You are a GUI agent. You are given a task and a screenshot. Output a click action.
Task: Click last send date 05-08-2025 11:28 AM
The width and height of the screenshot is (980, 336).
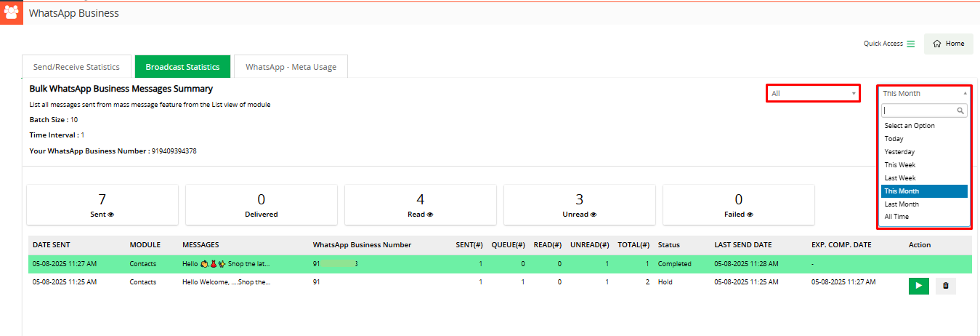(x=746, y=264)
